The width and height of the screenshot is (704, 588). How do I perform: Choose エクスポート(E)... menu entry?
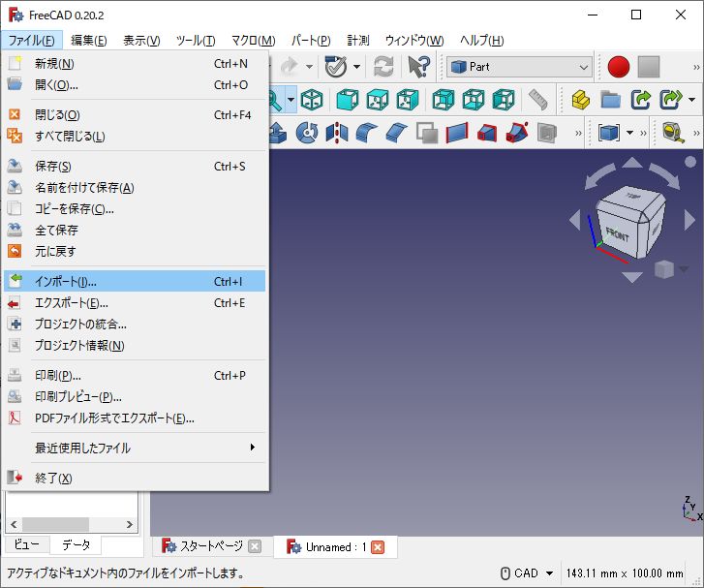[x=135, y=303]
